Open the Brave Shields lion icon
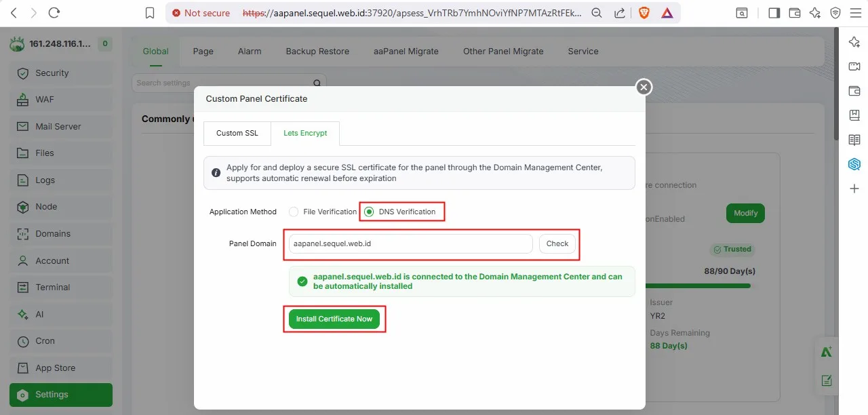868x415 pixels. click(x=644, y=13)
